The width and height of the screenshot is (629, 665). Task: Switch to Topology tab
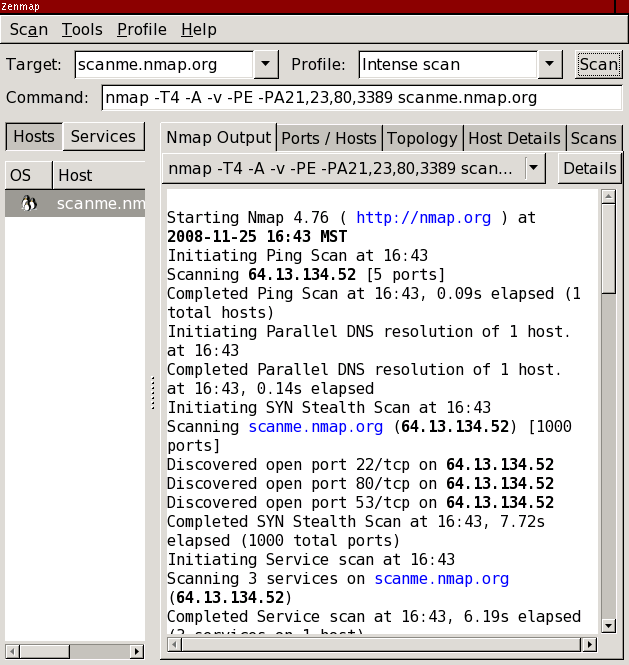(x=422, y=138)
